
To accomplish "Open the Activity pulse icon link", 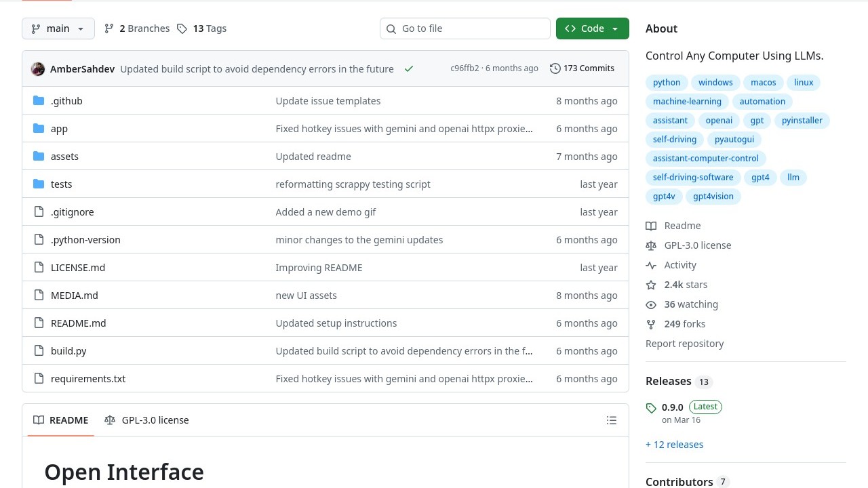I will pos(651,265).
